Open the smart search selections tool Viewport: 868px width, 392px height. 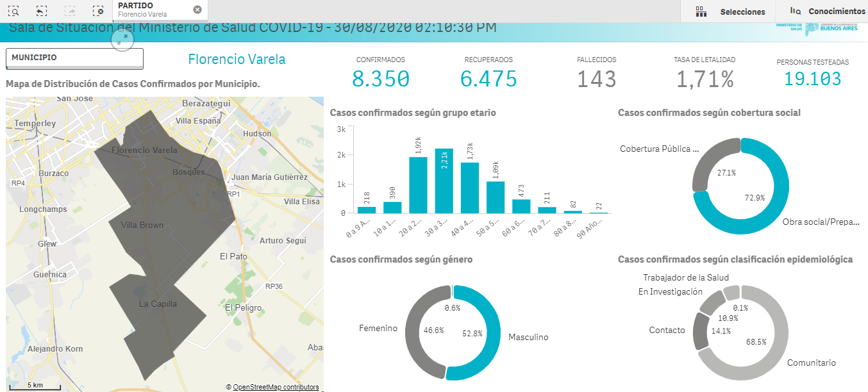coord(14,11)
